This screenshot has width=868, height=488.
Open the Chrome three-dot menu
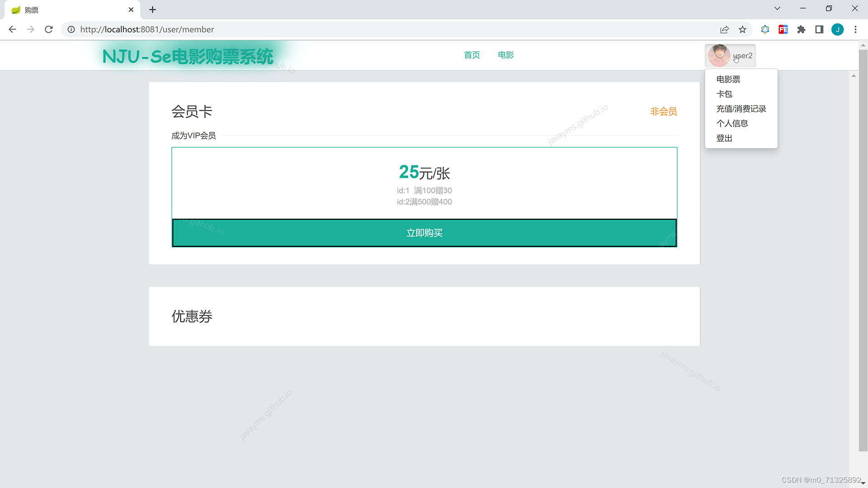[855, 29]
